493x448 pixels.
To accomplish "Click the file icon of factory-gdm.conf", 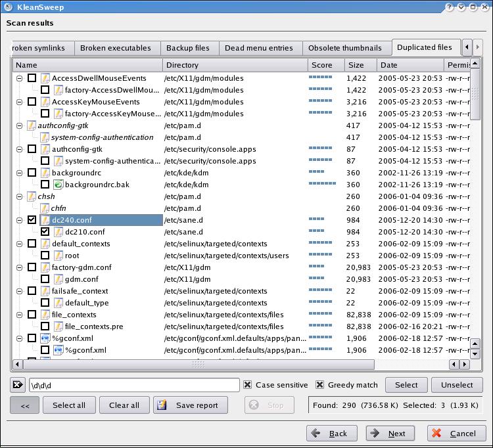I will [x=45, y=267].
